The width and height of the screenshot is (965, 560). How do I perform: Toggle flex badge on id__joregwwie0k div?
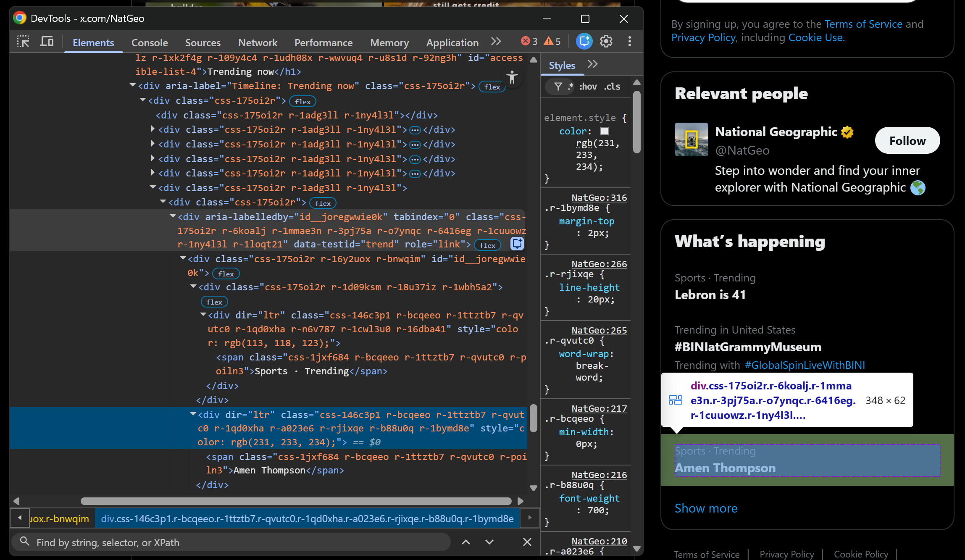coord(226,274)
